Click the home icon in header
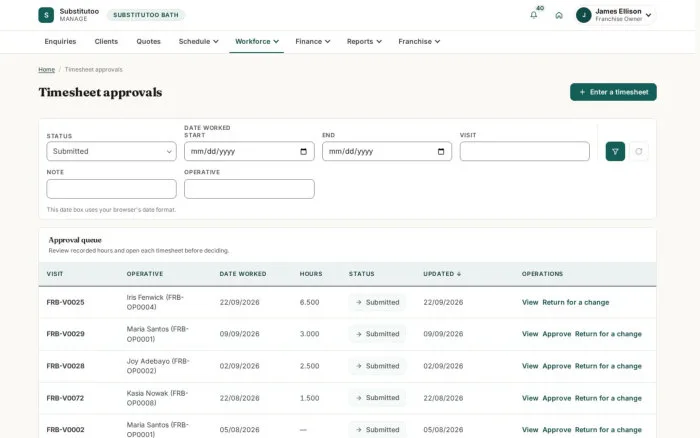The image size is (700, 438). [x=559, y=15]
